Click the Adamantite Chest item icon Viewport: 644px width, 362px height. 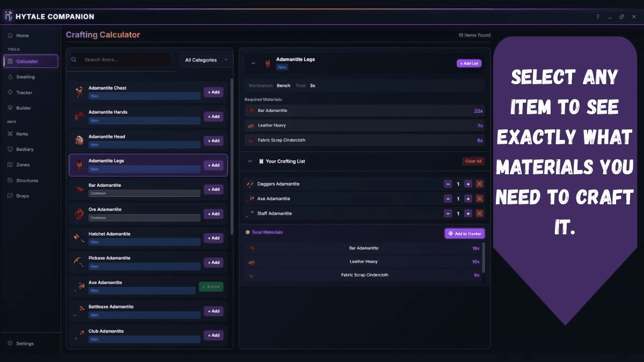pos(79,92)
